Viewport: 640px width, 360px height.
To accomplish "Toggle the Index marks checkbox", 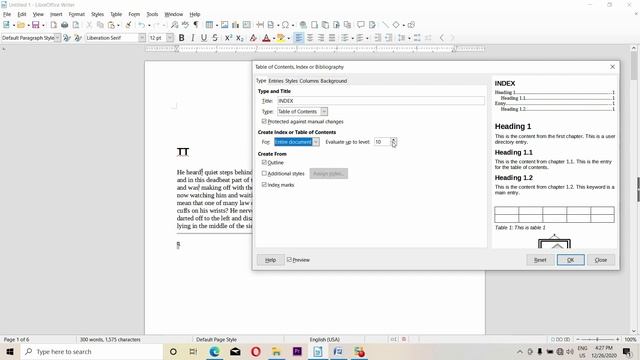I will [x=264, y=184].
